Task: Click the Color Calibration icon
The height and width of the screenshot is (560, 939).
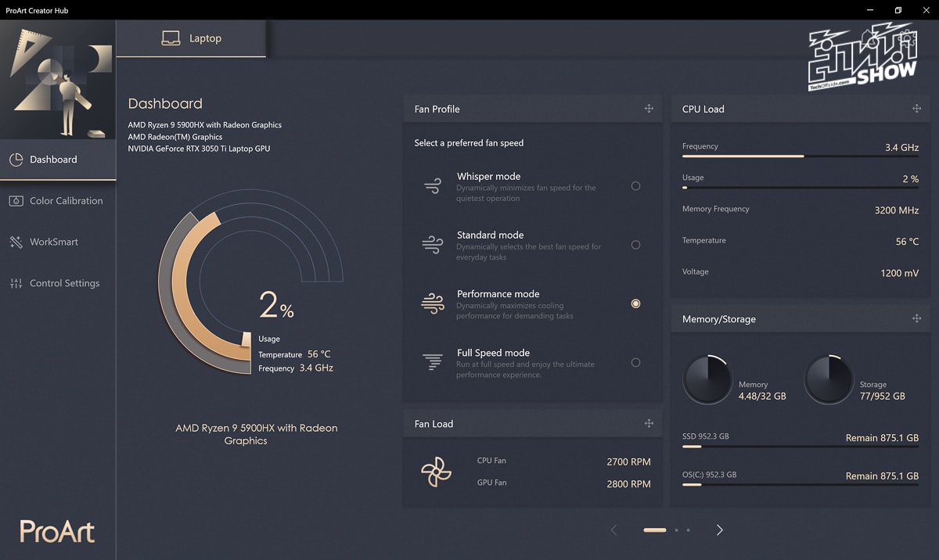Action: [x=16, y=201]
